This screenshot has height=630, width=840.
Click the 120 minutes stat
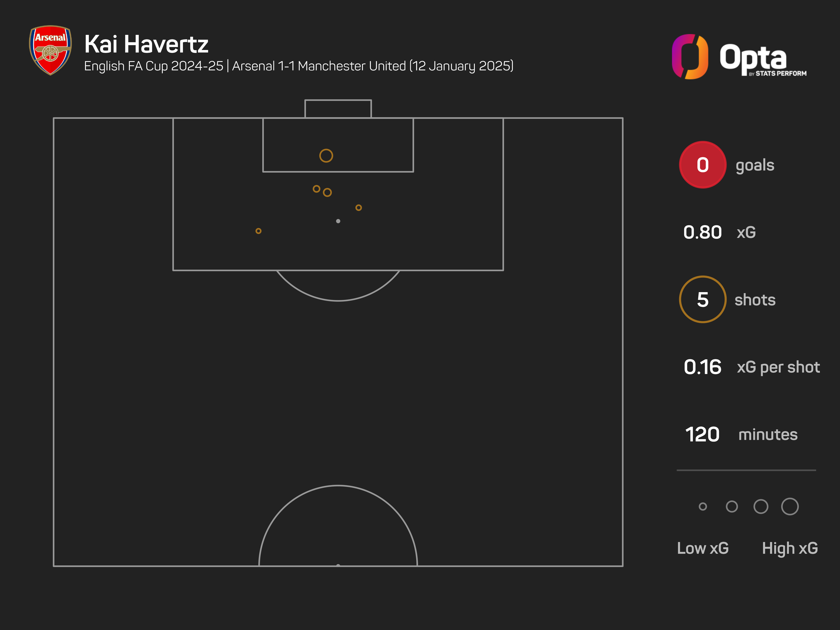click(702, 434)
